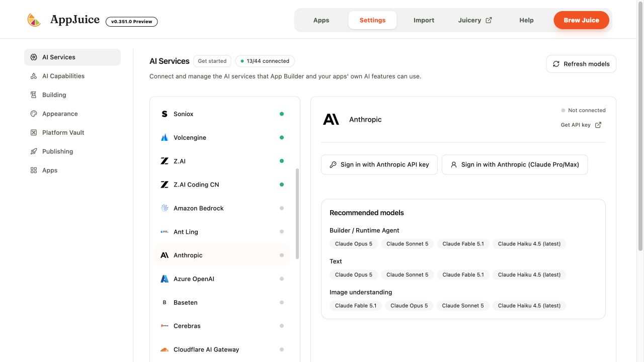644x362 pixels.
Task: Click Claude Haiku 4.5 (latest) under Builder / Runtime Agent
Action: click(529, 244)
